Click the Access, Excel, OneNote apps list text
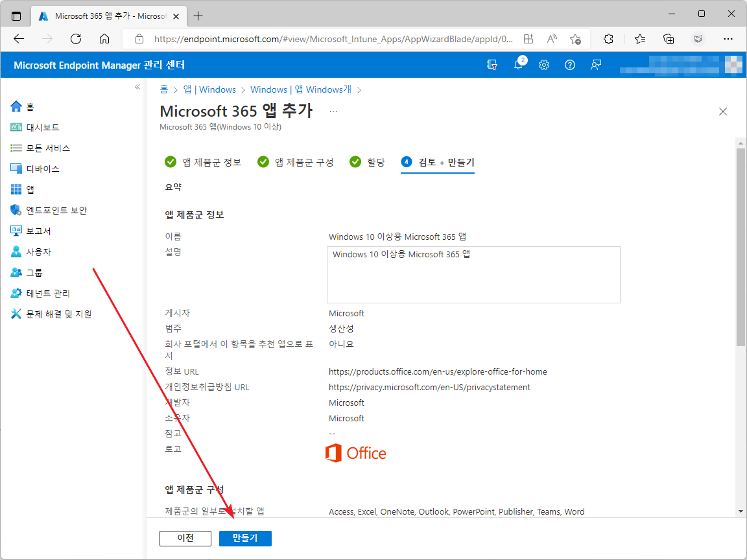747x560 pixels. [x=456, y=512]
